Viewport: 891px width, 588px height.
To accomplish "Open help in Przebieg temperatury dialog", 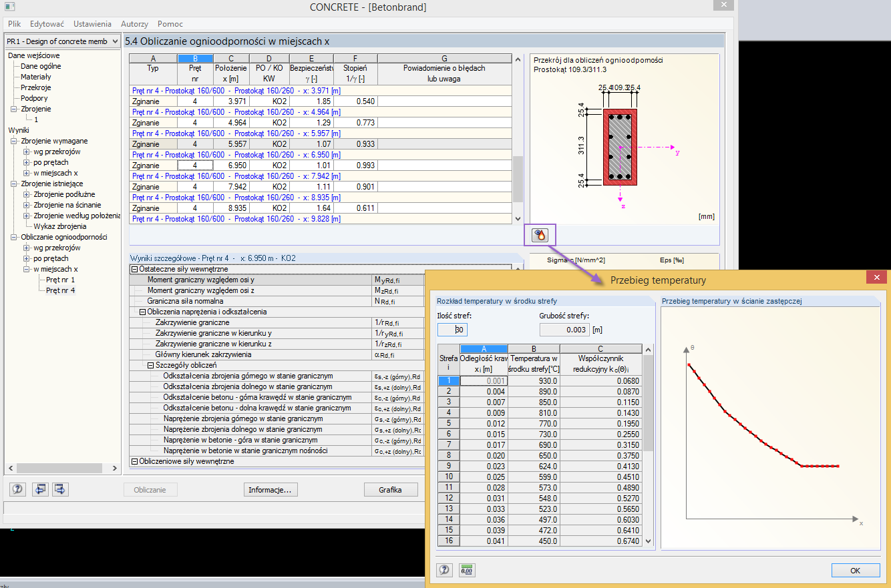I will [443, 570].
